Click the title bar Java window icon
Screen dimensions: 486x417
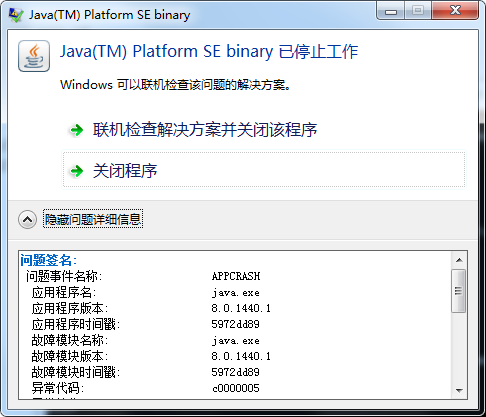point(16,15)
